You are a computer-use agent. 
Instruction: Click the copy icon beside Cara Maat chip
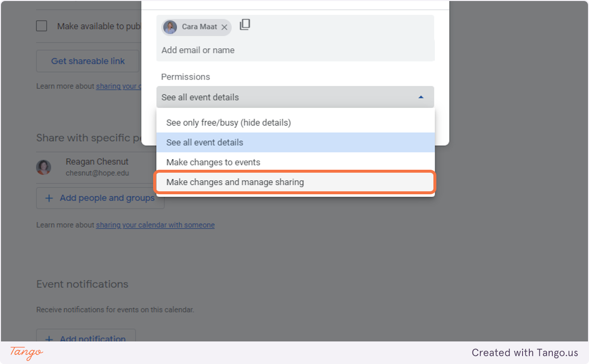(x=245, y=25)
